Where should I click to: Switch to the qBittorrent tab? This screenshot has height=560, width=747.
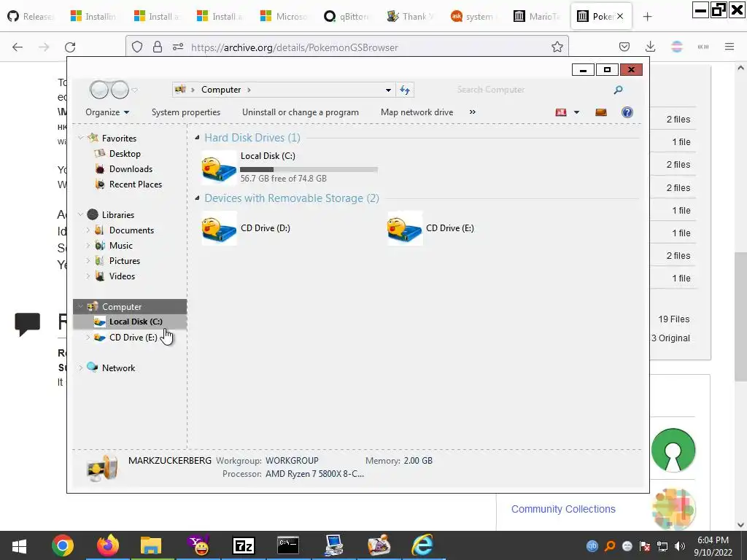click(x=347, y=17)
